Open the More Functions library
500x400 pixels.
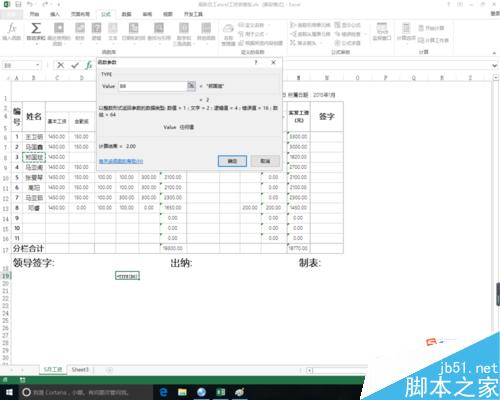point(206,32)
